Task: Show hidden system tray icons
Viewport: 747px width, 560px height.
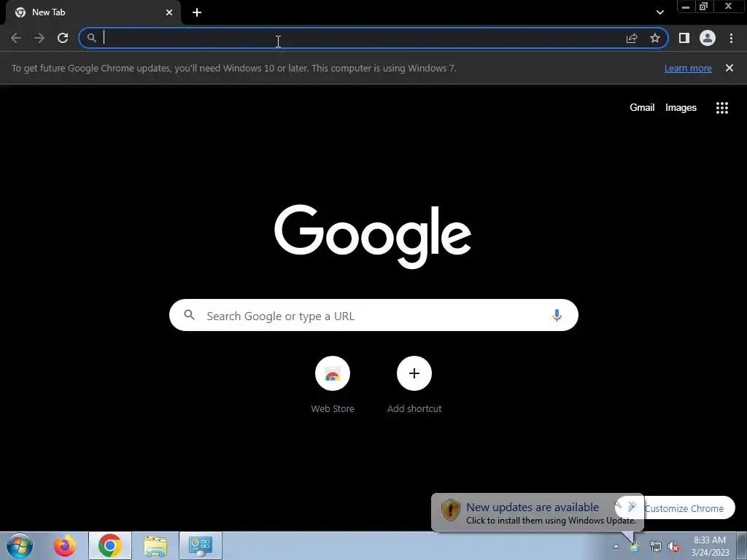Action: point(616,546)
